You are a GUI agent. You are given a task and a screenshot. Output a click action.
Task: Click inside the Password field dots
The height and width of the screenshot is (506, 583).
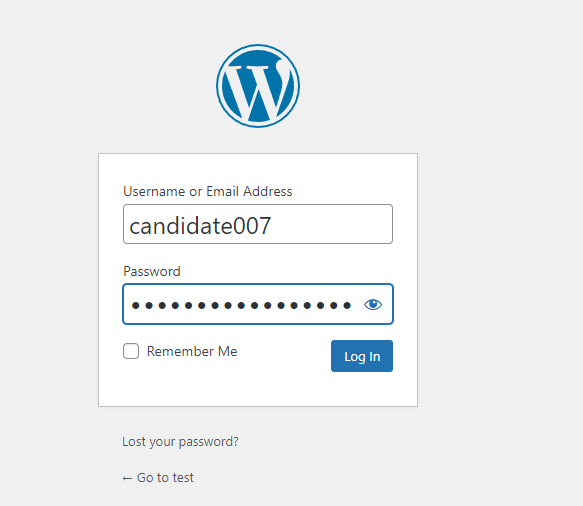(x=241, y=305)
